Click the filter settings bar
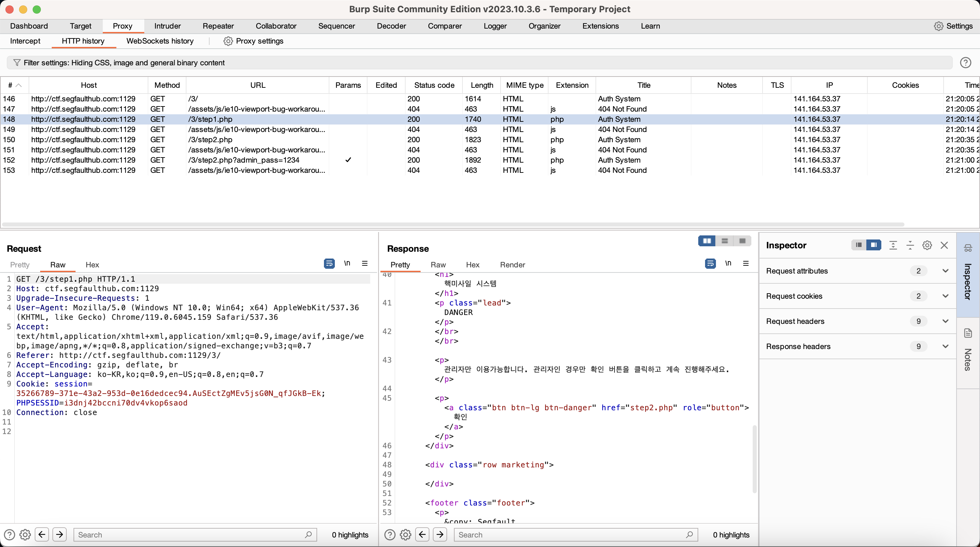980x547 pixels. click(x=479, y=62)
